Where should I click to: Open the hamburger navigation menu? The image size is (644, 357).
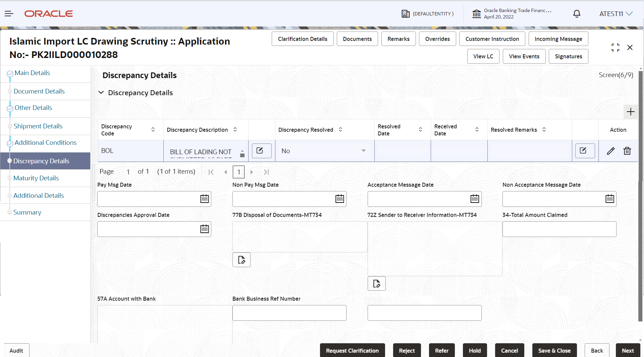pyautogui.click(x=9, y=14)
